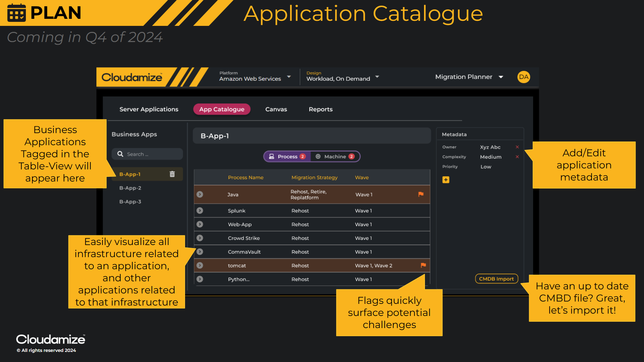Click the Python... process name cell
Viewport: 644px width, 362px height.
239,279
